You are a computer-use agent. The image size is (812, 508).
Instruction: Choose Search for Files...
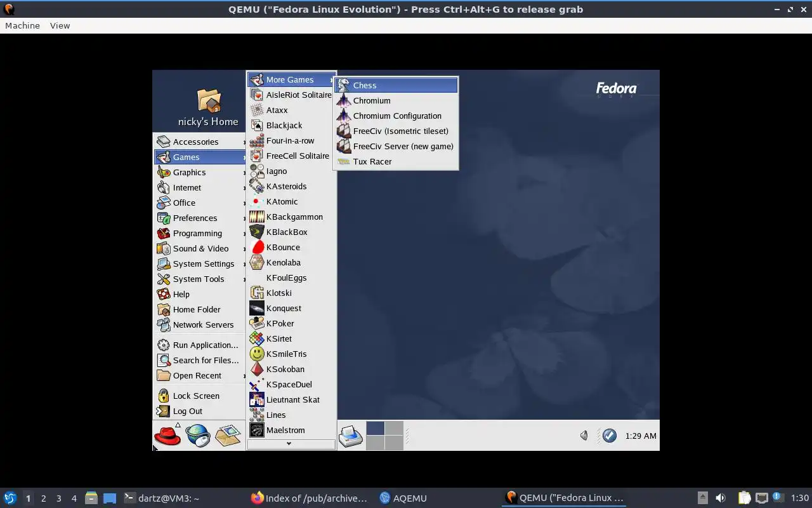point(200,360)
